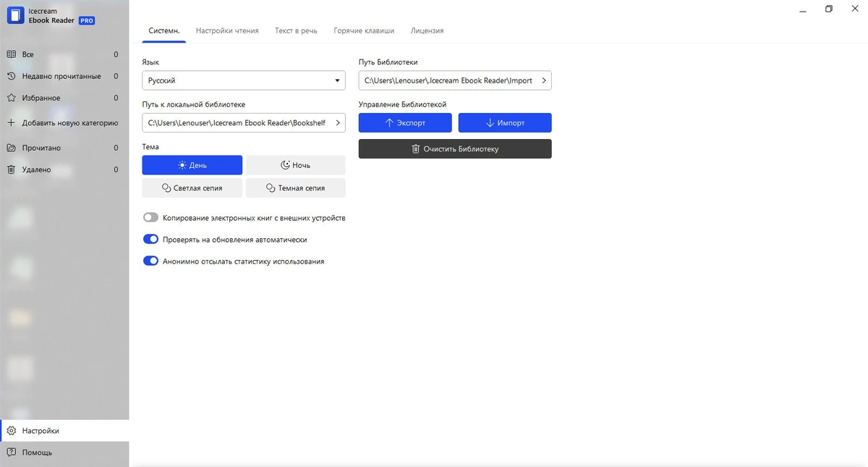The width and height of the screenshot is (868, 467).
Task: Click the Экспорт button
Action: 405,123
